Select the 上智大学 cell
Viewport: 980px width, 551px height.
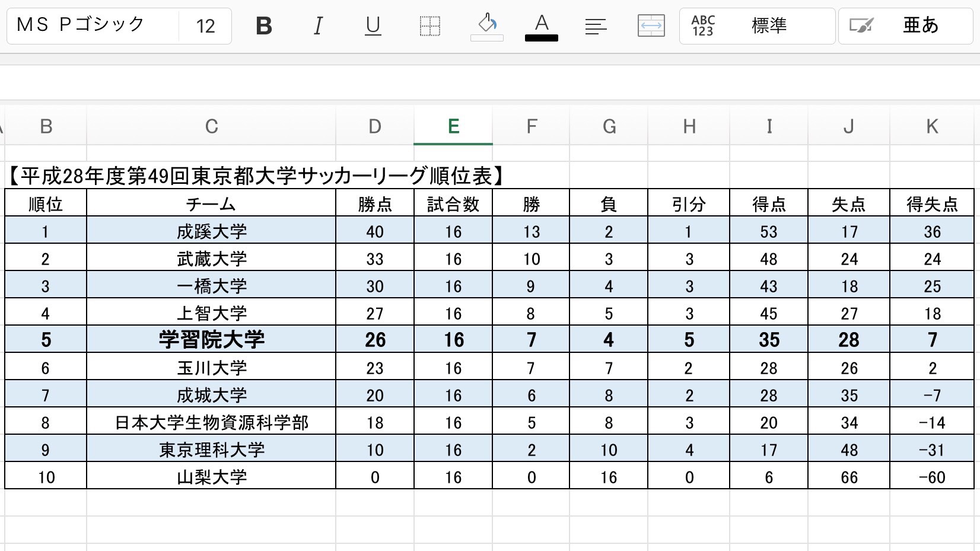point(211,313)
